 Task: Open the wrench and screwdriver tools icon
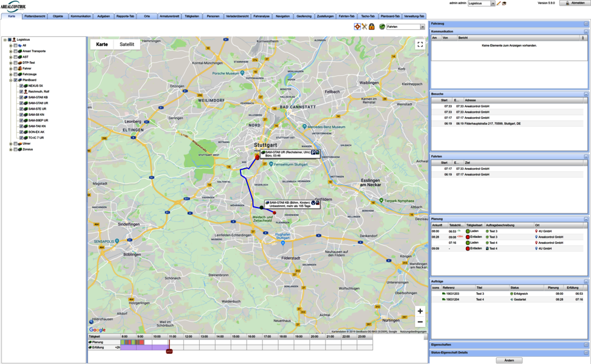point(364,26)
